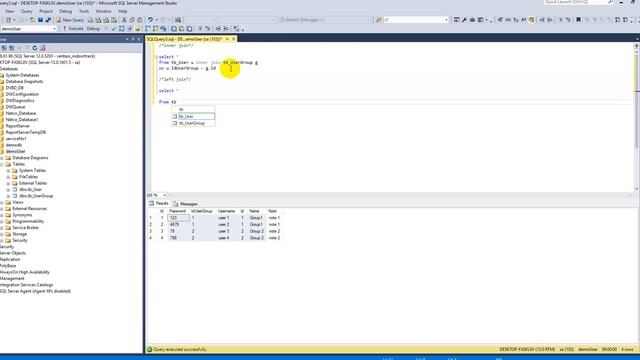The height and width of the screenshot is (360, 640).
Task: Switch to the Results tab
Action: click(x=159, y=203)
